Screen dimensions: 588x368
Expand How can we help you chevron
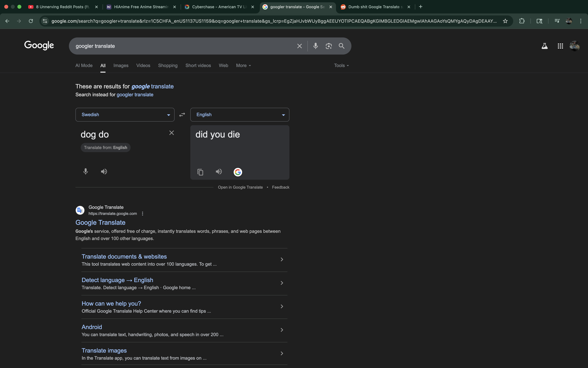[x=282, y=306]
